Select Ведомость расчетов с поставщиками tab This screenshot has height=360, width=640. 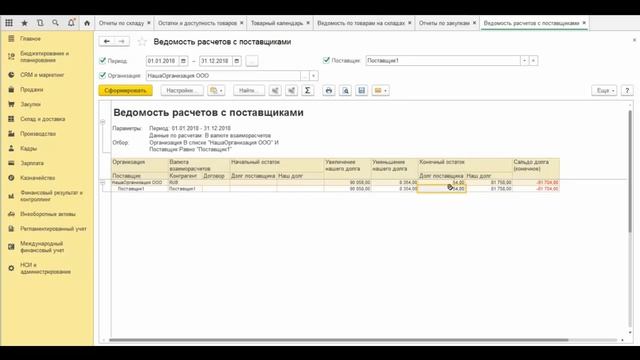click(x=531, y=23)
